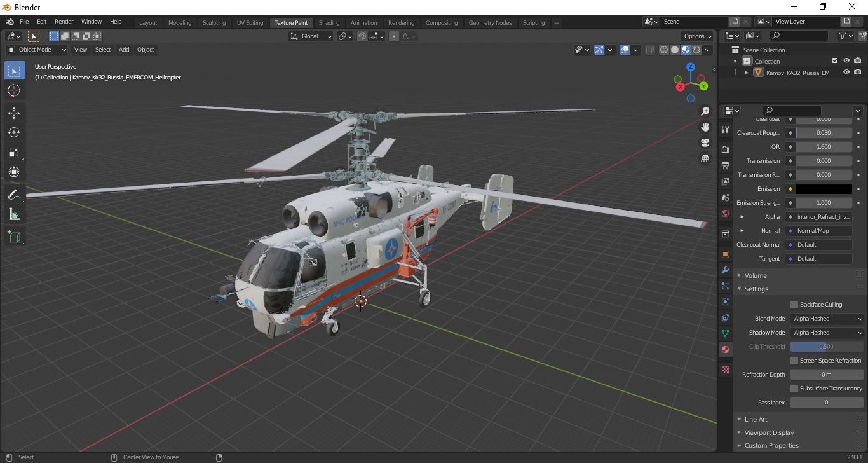Viewport: 868px width, 463px height.
Task: Enable Backface Culling checkbox
Action: coord(794,305)
